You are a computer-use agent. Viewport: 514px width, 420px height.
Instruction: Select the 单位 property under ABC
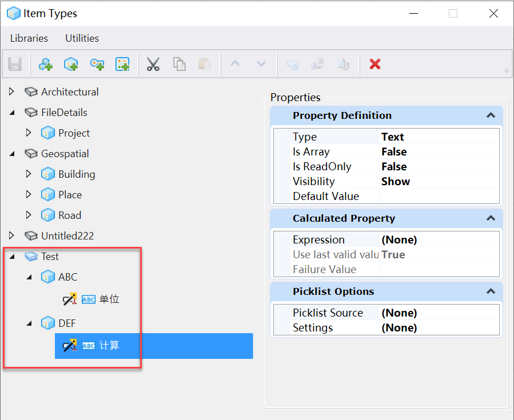(x=109, y=299)
